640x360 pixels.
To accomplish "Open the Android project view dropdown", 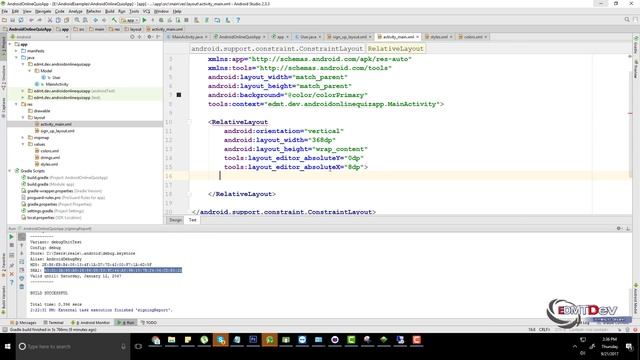I will tap(39, 37).
